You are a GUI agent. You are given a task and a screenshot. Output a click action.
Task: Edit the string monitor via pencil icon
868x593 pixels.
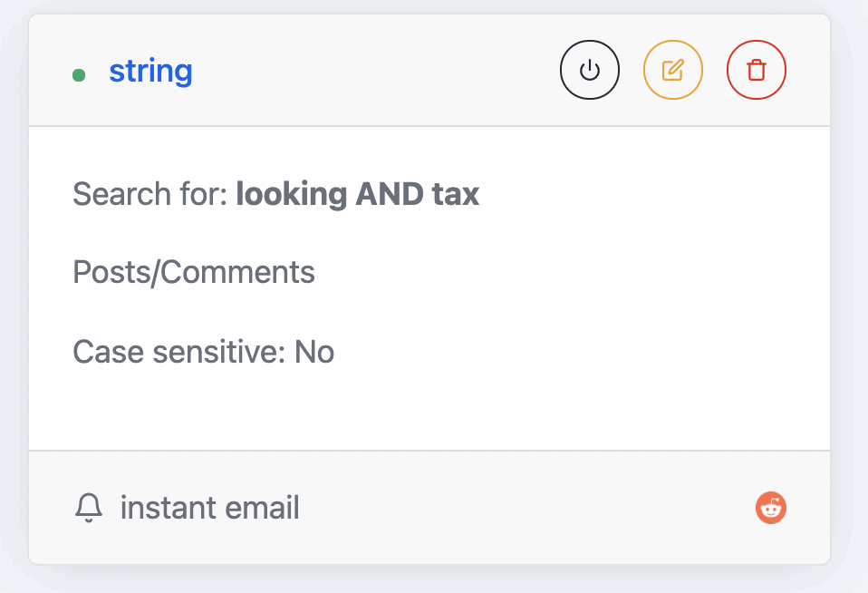click(x=673, y=70)
